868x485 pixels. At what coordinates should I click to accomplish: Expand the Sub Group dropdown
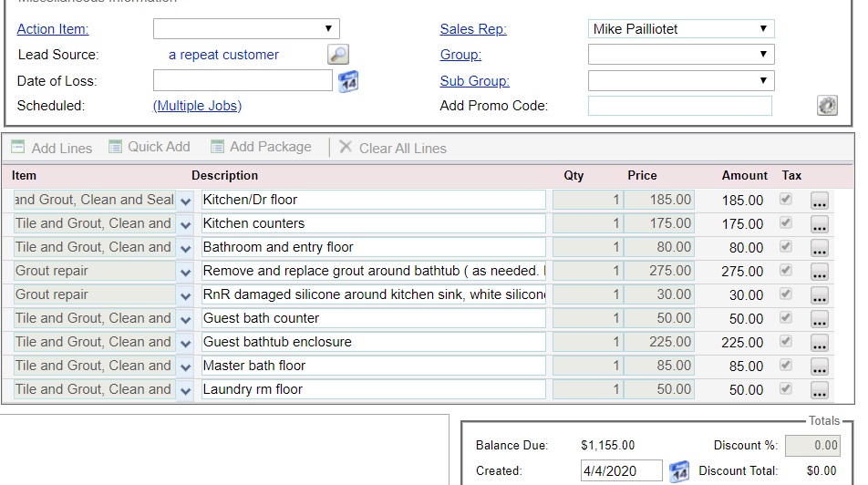681,81
